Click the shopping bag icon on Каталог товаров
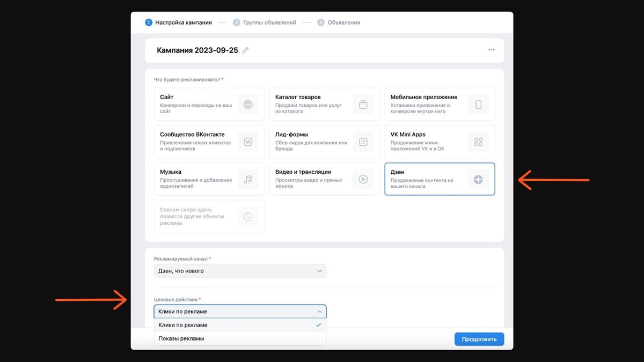644x362 pixels. click(363, 105)
